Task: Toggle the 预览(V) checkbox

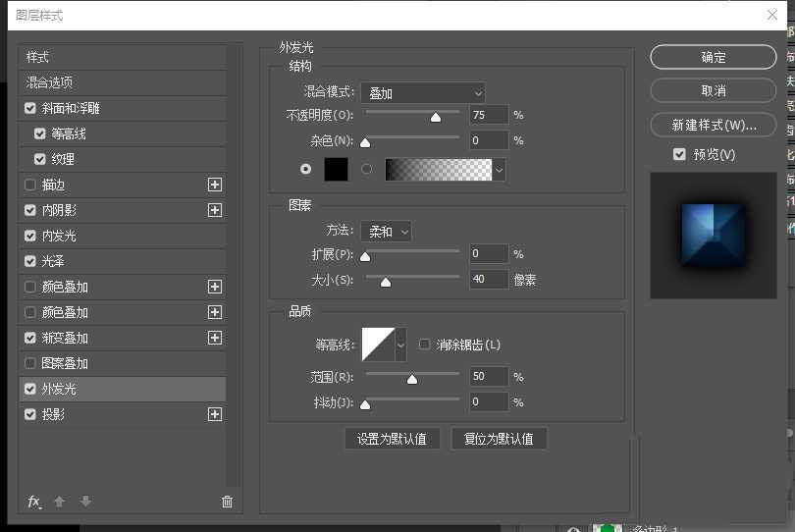Action: point(679,154)
